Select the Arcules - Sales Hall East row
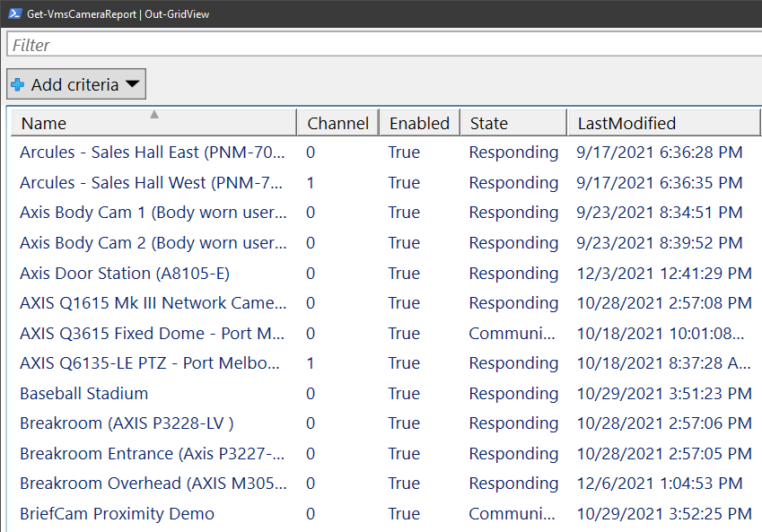This screenshot has width=762, height=532. pos(386,153)
